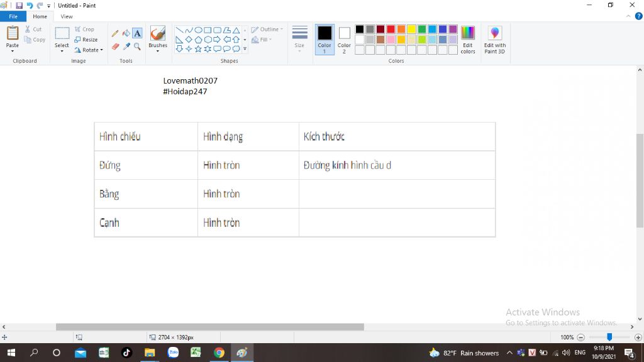Open the shape Outline dropdown
Image resolution: width=644 pixels, height=362 pixels.
pos(267,29)
